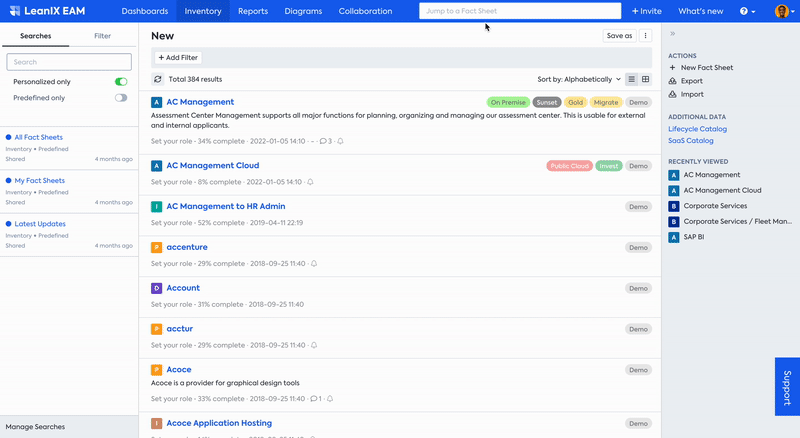Click the Invite button
Screen dimensions: 800x438
tap(647, 11)
